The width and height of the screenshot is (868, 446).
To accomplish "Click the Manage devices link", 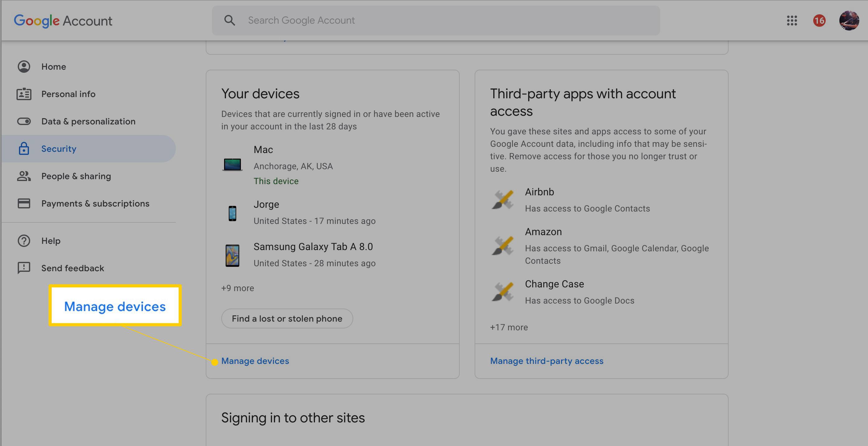I will (x=255, y=361).
